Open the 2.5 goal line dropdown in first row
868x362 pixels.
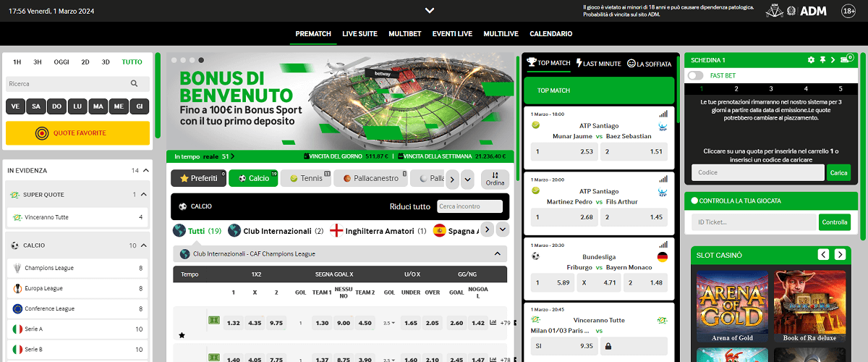(388, 323)
